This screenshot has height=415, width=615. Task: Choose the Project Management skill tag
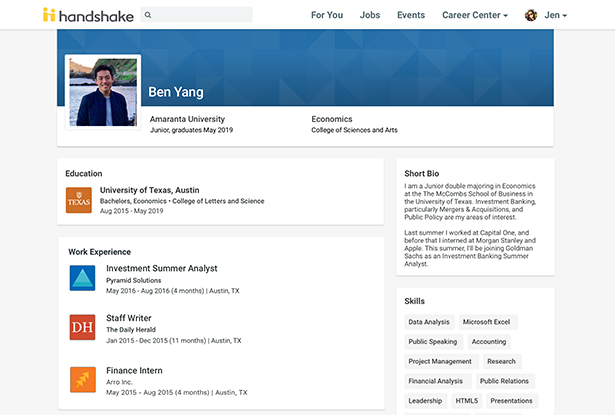[x=440, y=361]
